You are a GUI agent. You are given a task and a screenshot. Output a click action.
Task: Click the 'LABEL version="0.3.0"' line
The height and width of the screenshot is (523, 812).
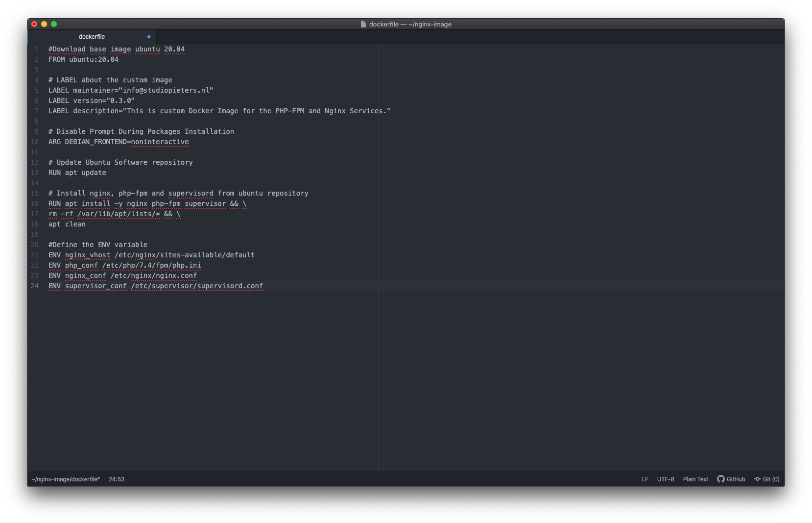92,100
